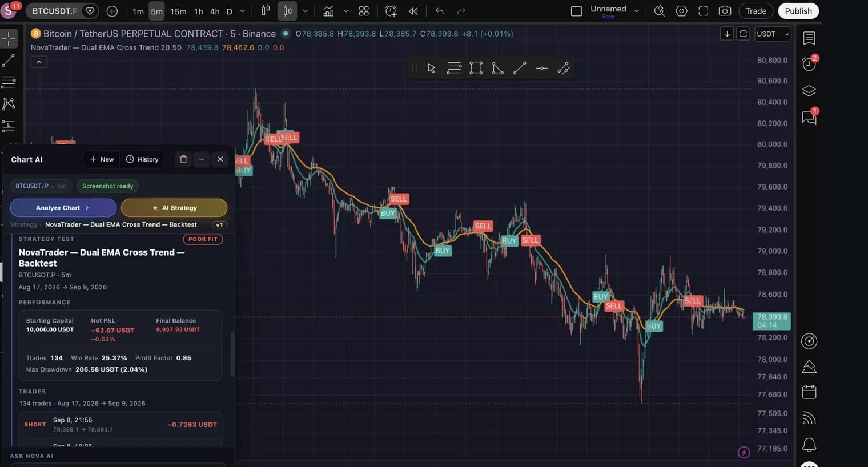868x467 pixels.
Task: Select the trend line drawing tool in left sidebar
Action: pyautogui.click(x=9, y=61)
